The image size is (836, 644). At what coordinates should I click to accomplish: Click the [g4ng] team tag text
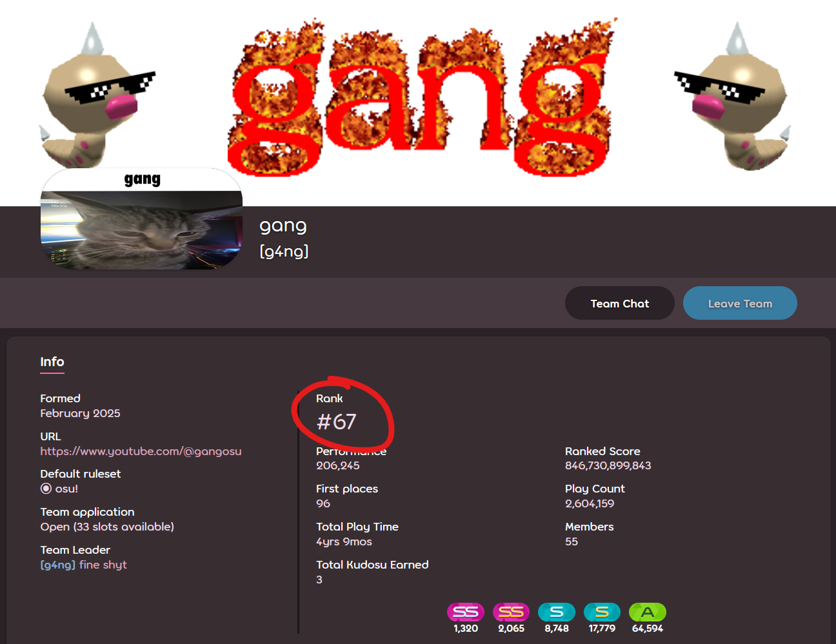tap(284, 251)
